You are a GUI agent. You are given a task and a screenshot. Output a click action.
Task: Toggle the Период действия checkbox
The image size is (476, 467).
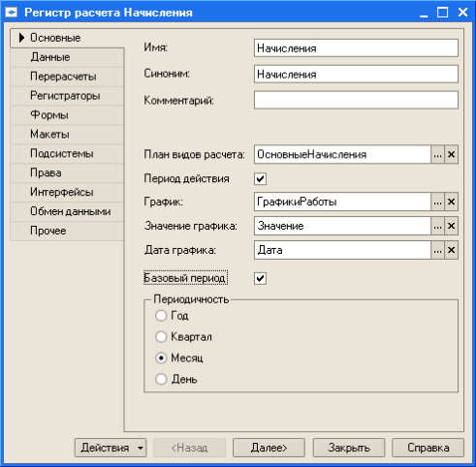coord(260,178)
